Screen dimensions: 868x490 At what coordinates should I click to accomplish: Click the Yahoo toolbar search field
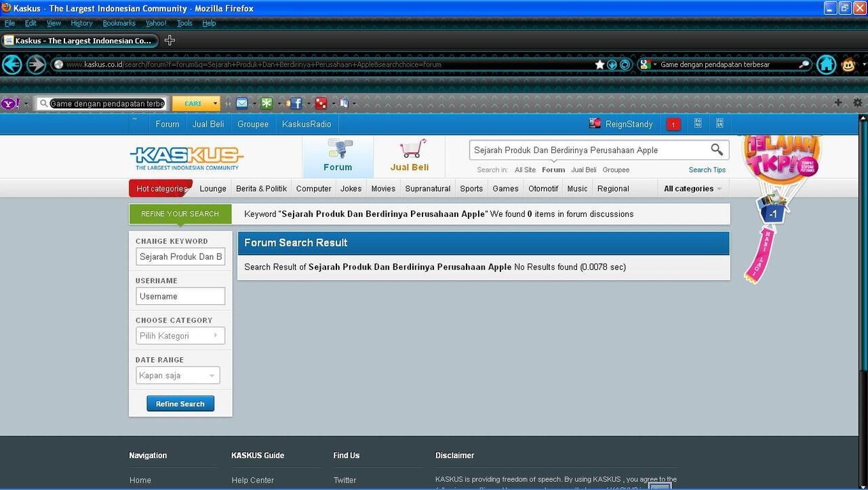[102, 104]
